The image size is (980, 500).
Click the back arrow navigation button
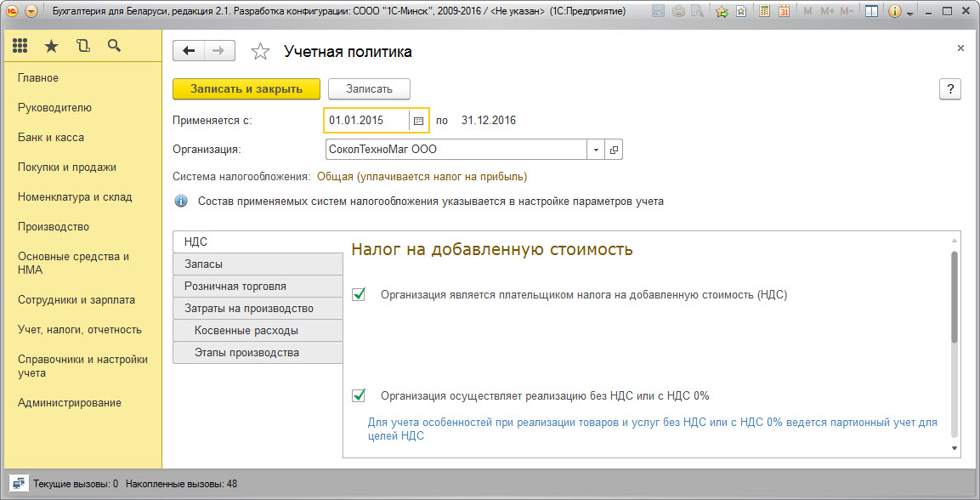[x=189, y=51]
